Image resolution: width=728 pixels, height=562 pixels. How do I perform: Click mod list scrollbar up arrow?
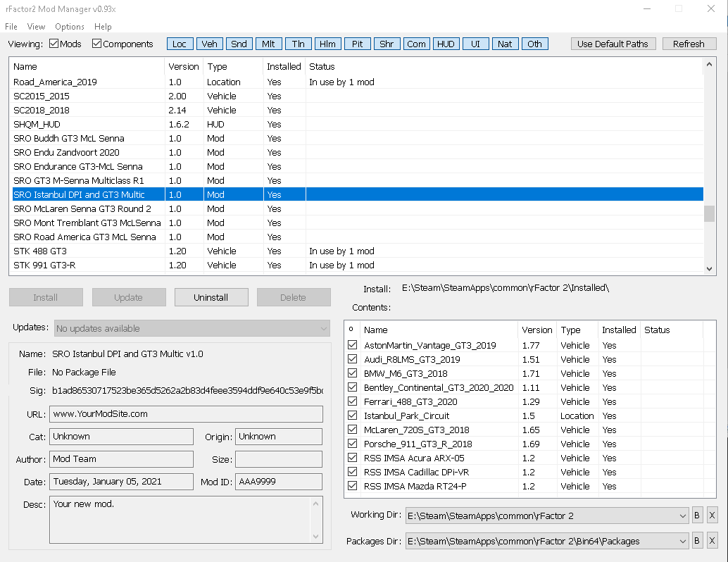coord(709,64)
